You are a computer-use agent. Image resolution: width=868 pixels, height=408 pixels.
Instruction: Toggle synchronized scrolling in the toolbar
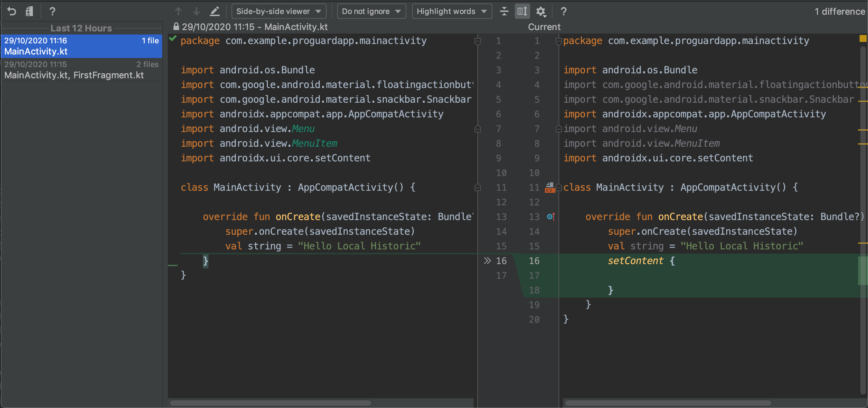[x=522, y=11]
